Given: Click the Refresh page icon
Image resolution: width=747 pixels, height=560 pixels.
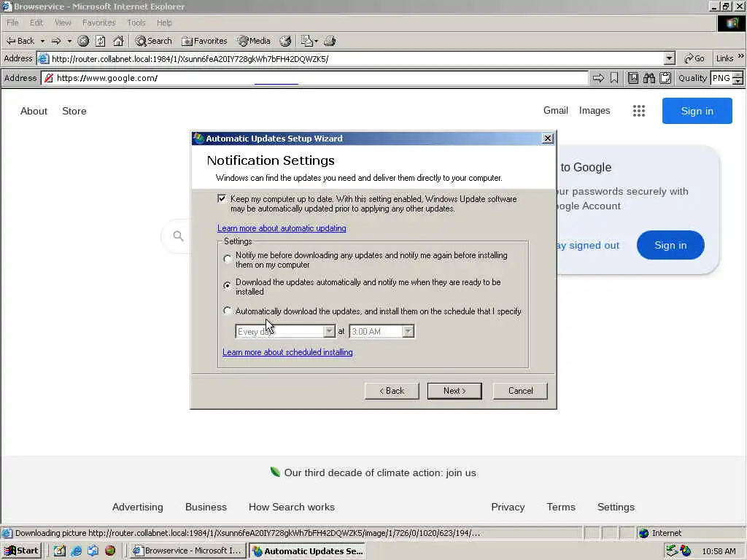Looking at the screenshot, I should point(100,41).
